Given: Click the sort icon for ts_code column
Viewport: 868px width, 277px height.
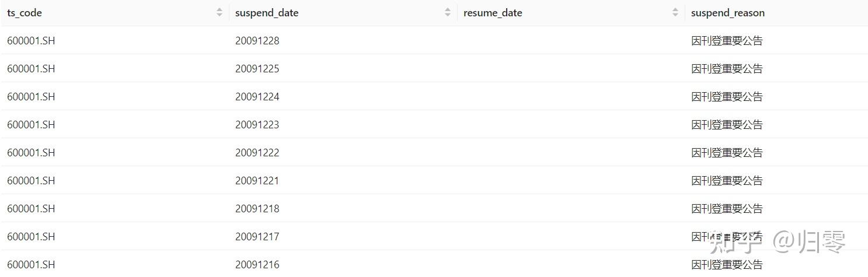Looking at the screenshot, I should 219,12.
